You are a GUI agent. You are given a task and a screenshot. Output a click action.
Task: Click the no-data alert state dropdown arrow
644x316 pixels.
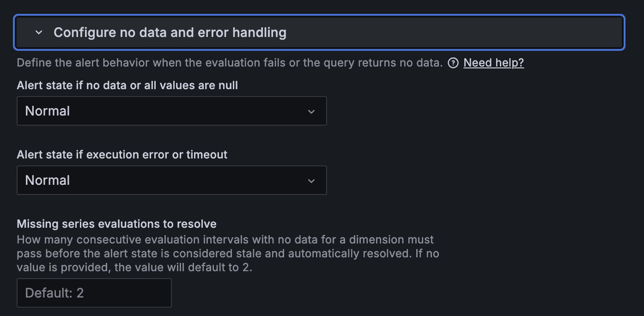[311, 111]
